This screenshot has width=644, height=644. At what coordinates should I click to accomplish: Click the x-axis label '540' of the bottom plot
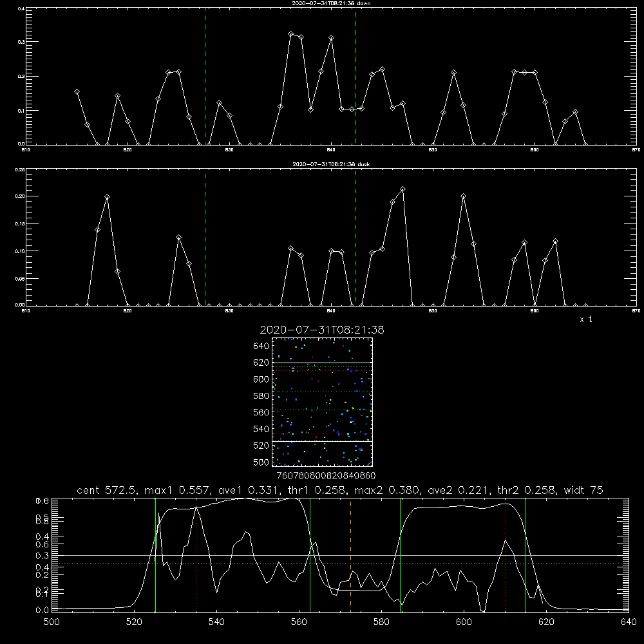[216, 622]
